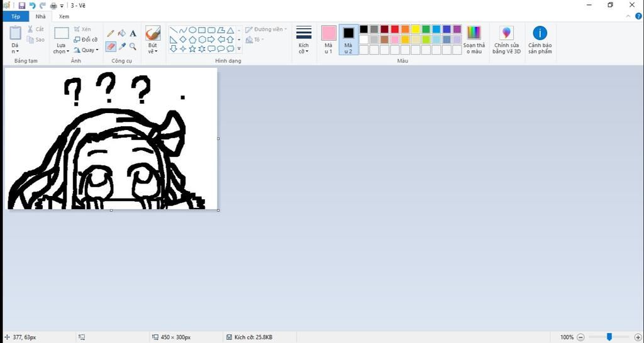Click the Sao copy button

(35, 40)
